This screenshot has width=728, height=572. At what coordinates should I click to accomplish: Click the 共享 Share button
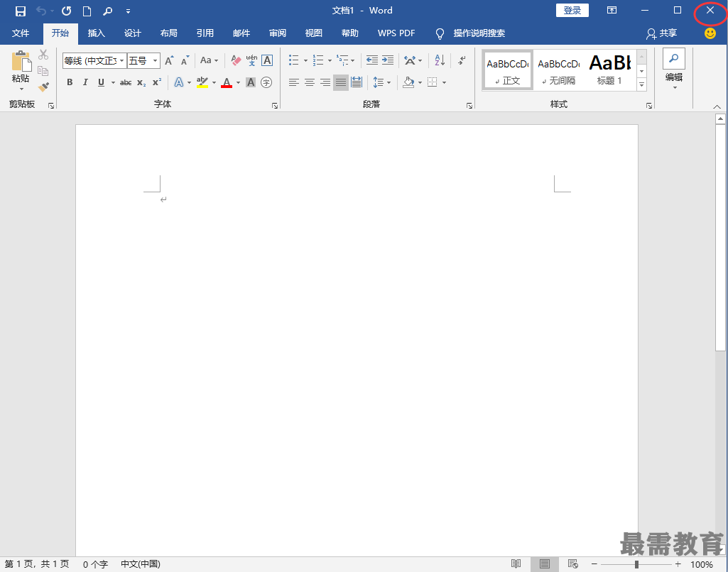point(661,33)
